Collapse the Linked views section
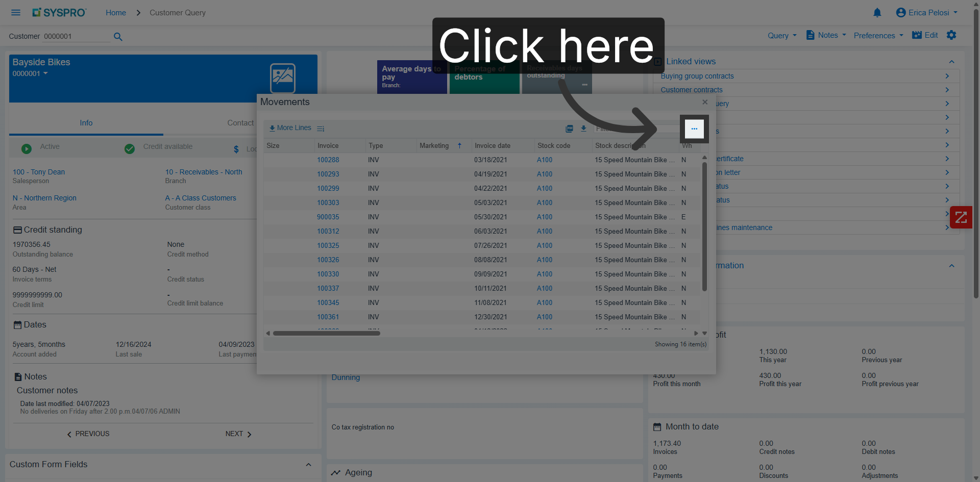Image resolution: width=980 pixels, height=482 pixels. [951, 62]
